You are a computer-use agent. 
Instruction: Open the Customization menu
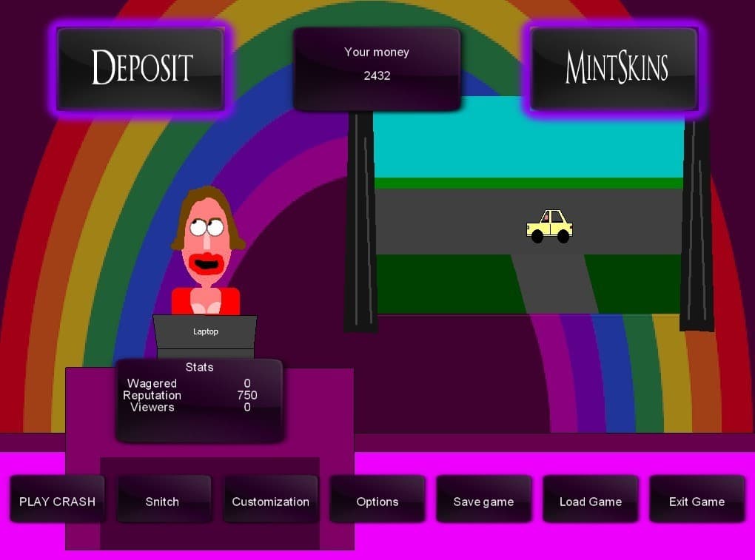point(271,499)
